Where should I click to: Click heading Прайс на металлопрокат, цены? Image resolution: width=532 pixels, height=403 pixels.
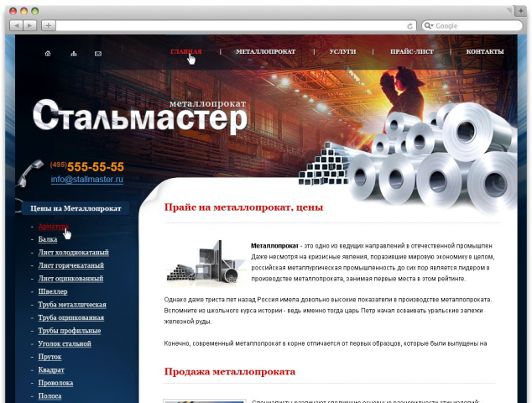point(243,207)
